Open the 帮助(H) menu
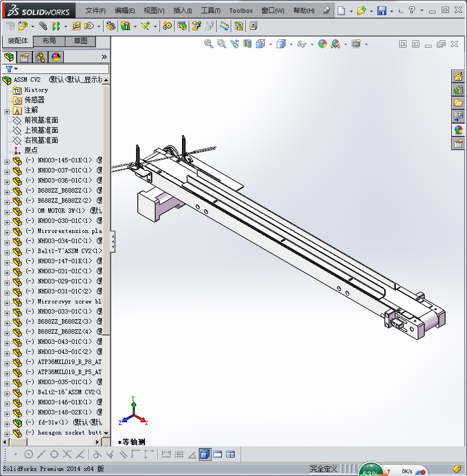467x476 pixels. pos(304,11)
